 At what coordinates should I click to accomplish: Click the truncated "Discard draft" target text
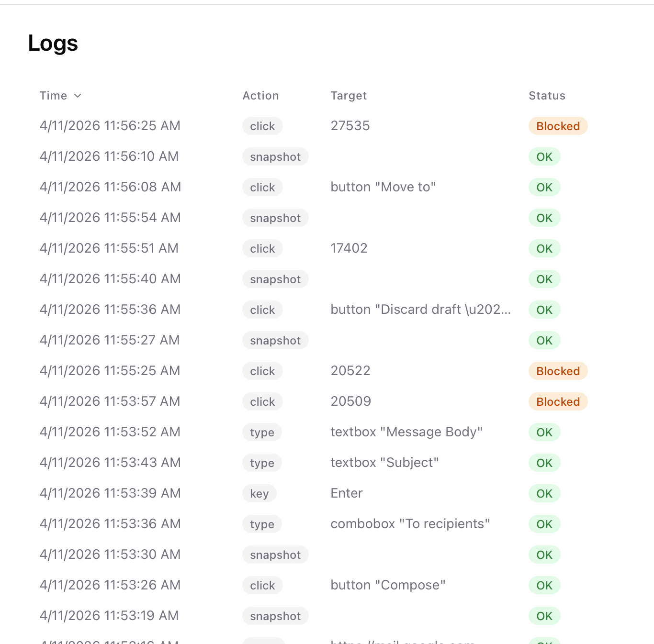(420, 309)
